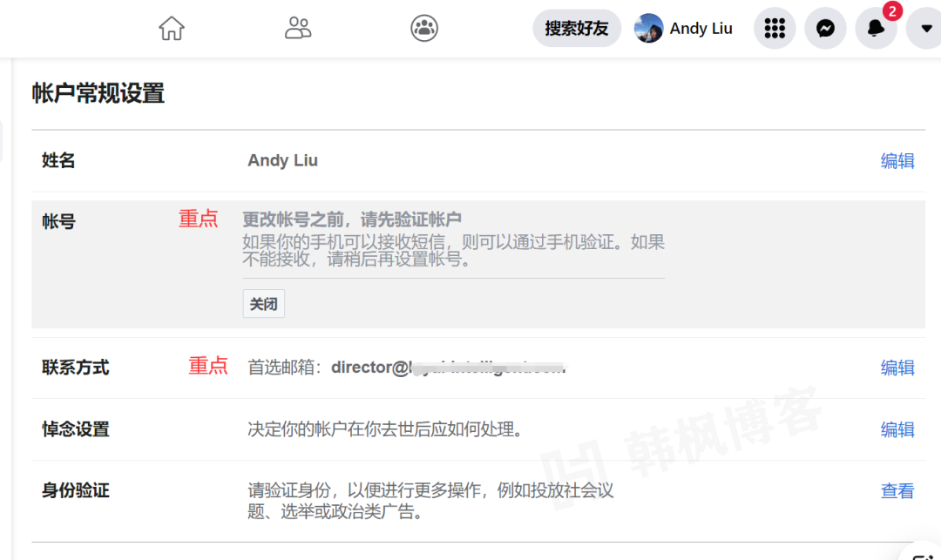Viewport: 941px width, 560px height.
Task: Open Messenger from the top right
Action: pyautogui.click(x=825, y=28)
